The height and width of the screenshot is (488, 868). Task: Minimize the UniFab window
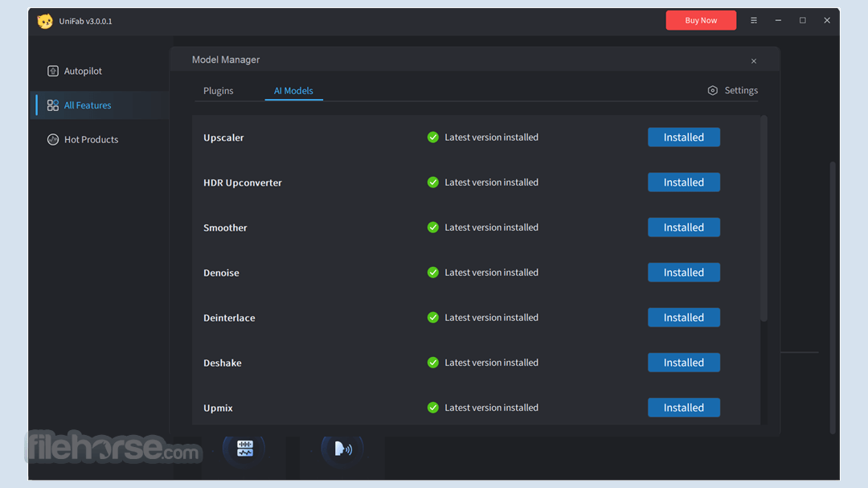[778, 20]
